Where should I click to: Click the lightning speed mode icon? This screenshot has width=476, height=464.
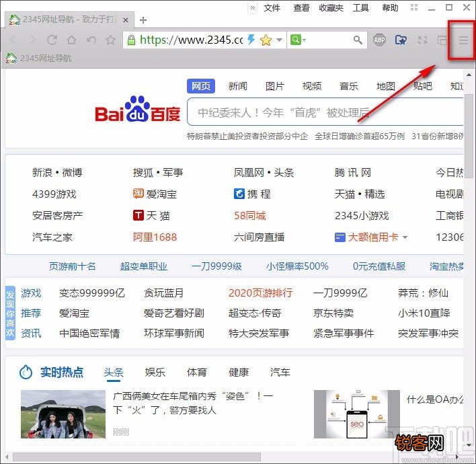[x=251, y=40]
